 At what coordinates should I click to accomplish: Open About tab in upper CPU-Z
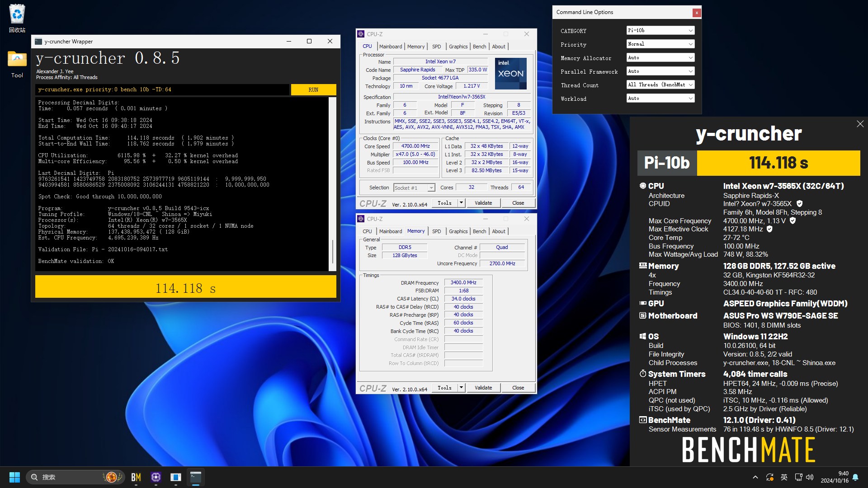click(x=499, y=47)
